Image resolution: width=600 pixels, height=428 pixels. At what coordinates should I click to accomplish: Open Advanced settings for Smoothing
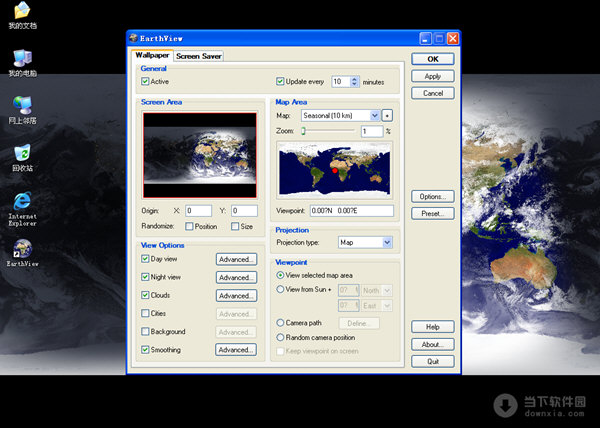click(236, 350)
